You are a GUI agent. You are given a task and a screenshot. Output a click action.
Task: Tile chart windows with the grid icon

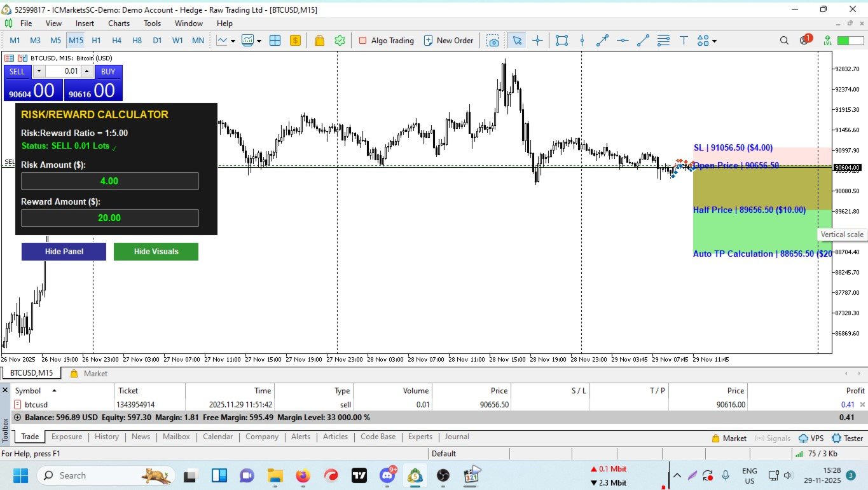275,41
